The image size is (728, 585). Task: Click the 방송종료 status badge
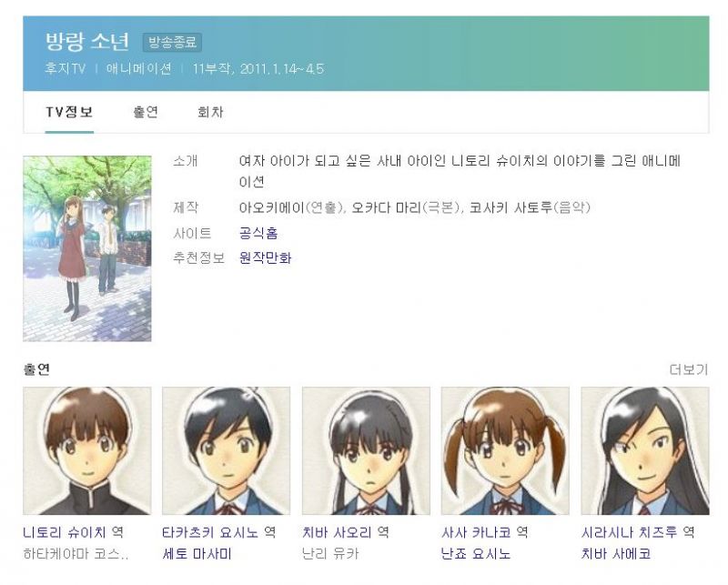tap(173, 42)
